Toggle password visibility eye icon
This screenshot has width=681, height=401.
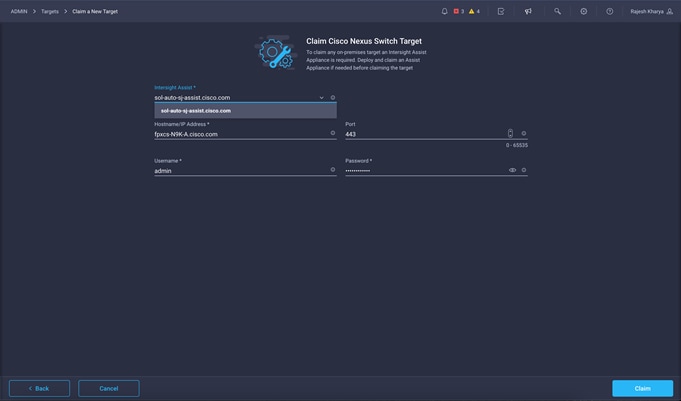[x=512, y=170]
